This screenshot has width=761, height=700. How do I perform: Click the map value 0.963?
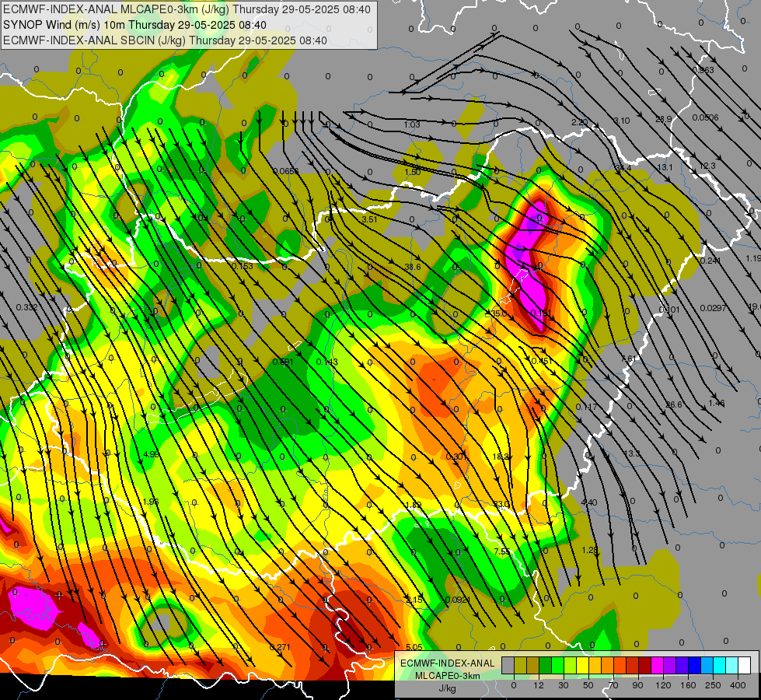pyautogui.click(x=703, y=70)
